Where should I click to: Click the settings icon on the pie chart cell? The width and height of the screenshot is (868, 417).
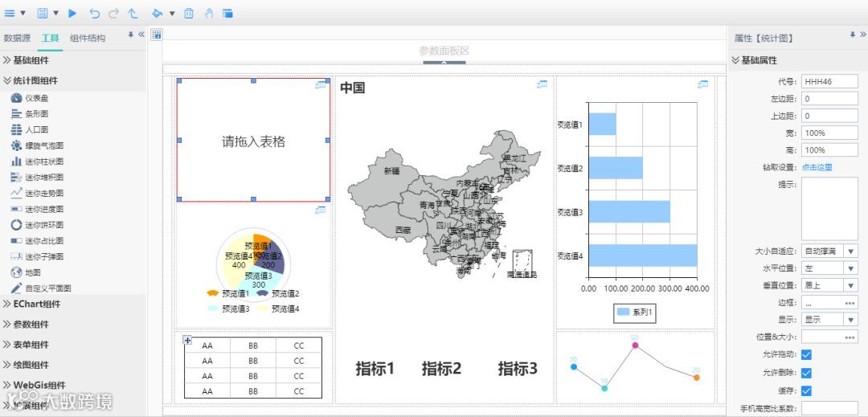320,210
